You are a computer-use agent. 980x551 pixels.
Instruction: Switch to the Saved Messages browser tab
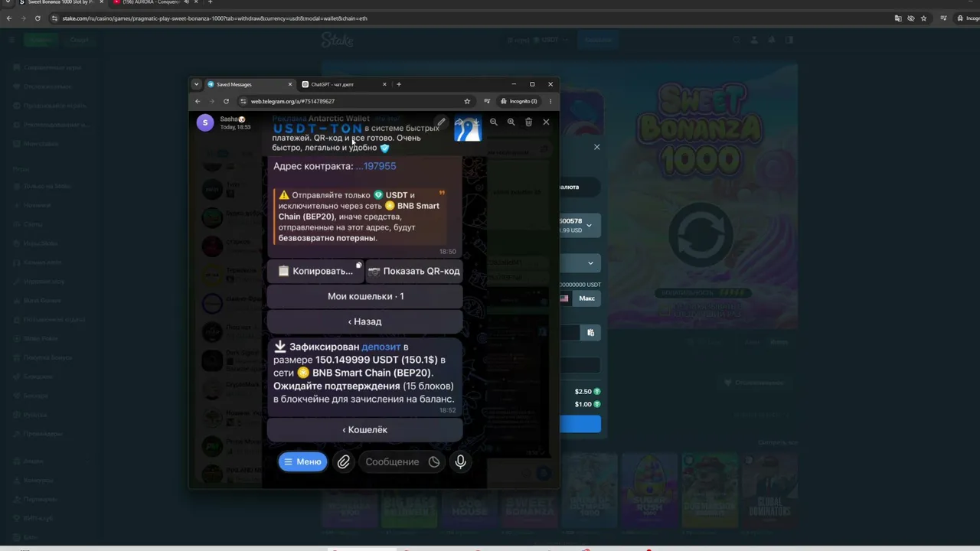point(249,84)
